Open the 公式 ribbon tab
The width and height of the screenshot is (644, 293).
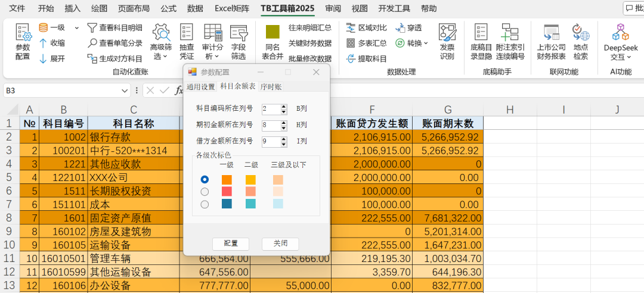pos(168,8)
